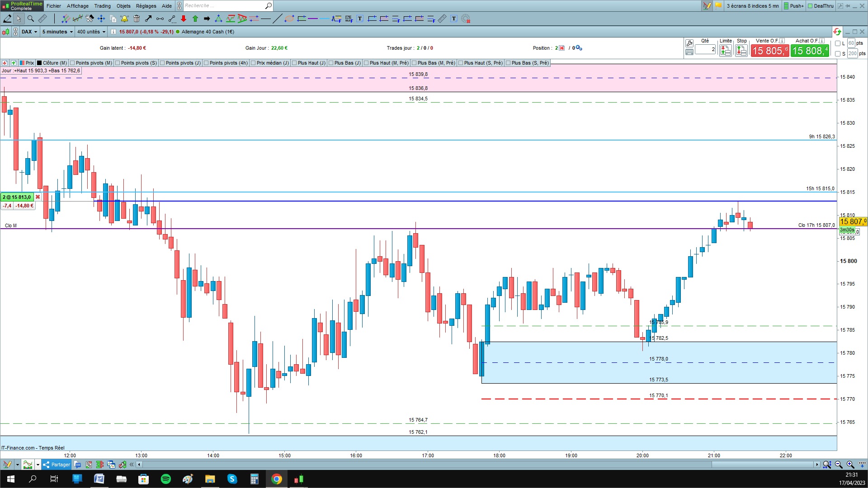This screenshot has width=868, height=488.
Task: Click the Qté quantity input field
Action: pyautogui.click(x=705, y=50)
